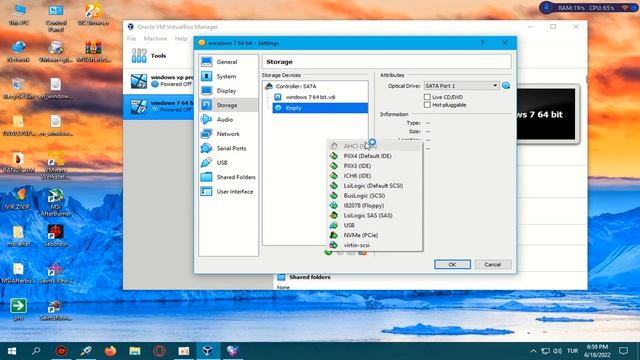Click OK in Settings dialog

452,264
